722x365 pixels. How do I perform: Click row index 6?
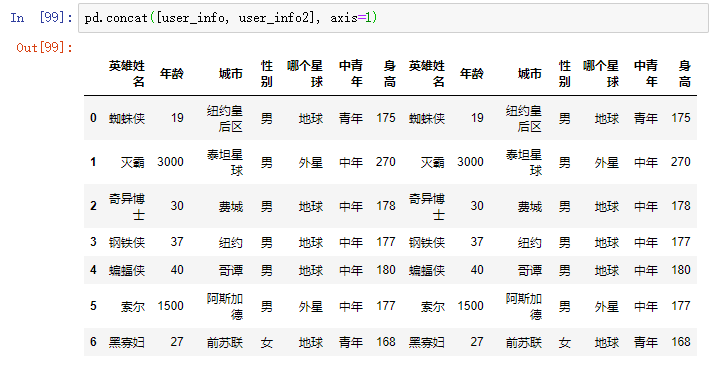pos(93,342)
